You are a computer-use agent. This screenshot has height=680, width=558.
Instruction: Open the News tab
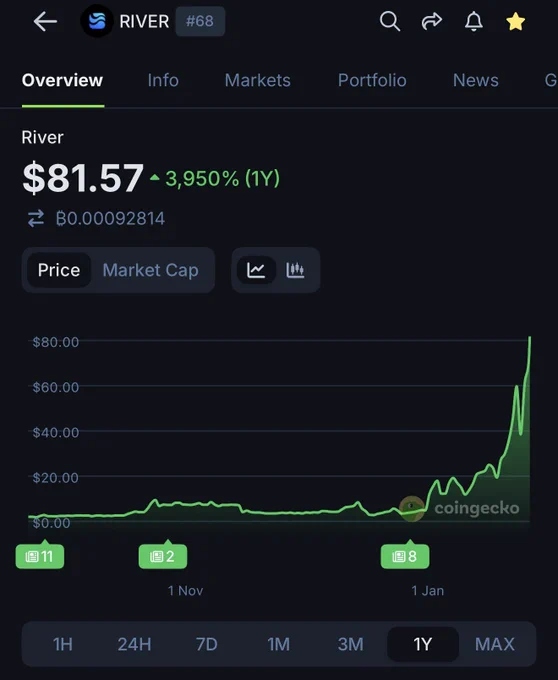coord(476,80)
